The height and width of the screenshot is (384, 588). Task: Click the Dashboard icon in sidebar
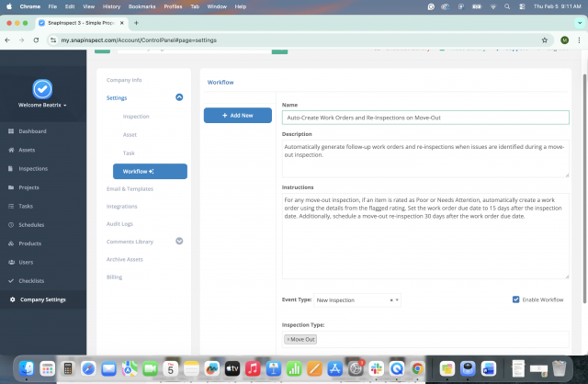click(x=11, y=131)
